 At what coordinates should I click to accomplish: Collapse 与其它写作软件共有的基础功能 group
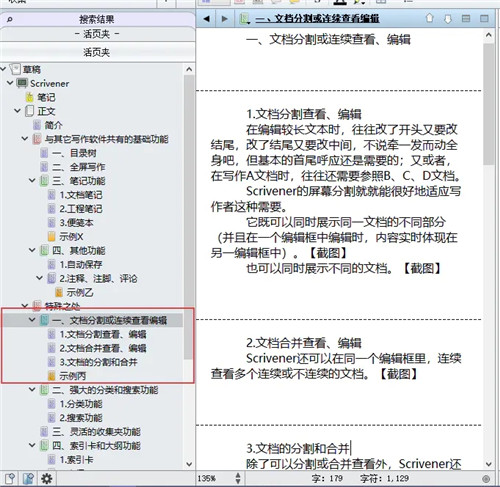pos(25,138)
